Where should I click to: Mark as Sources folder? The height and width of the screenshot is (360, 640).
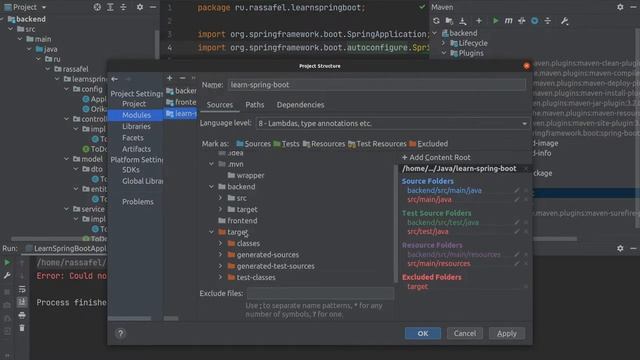[253, 144]
